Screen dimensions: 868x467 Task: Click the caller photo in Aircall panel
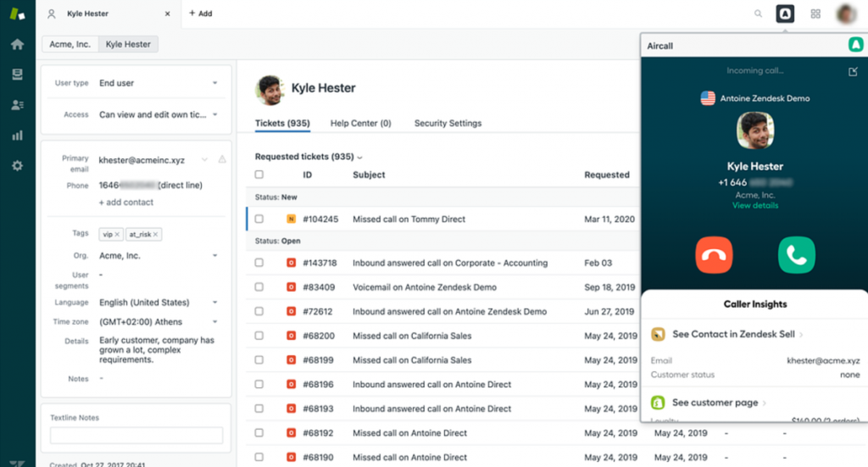[755, 131]
